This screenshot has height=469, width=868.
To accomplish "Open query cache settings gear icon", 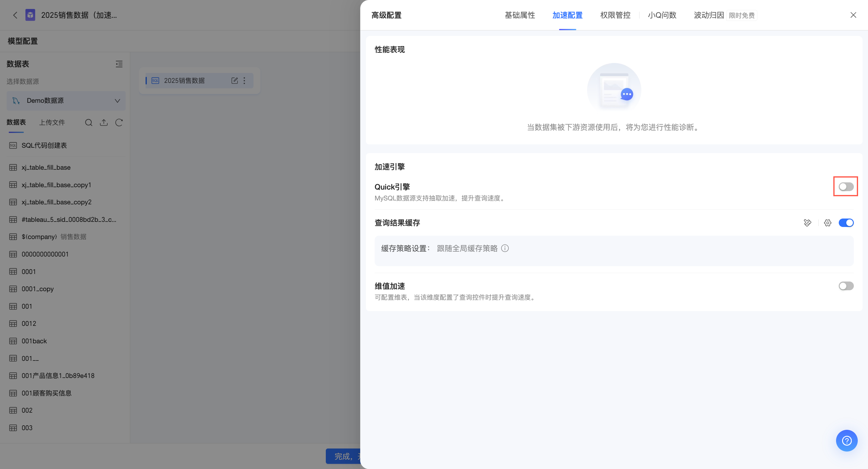I will 828,223.
